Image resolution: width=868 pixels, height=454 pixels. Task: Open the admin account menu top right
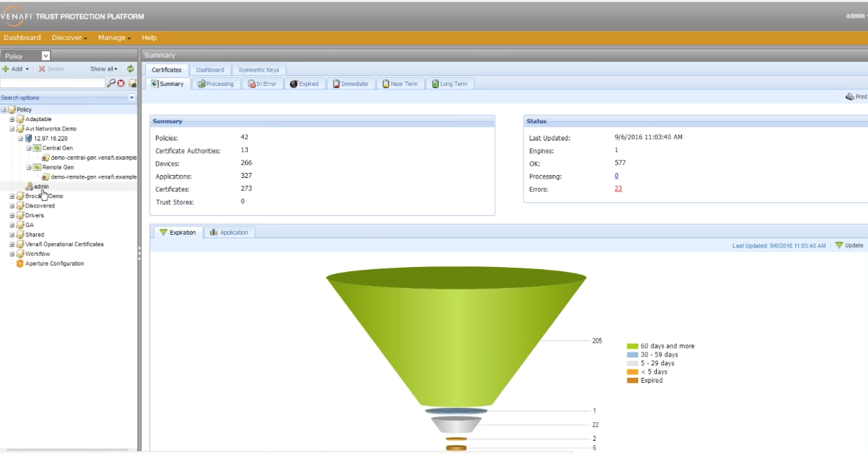coord(856,16)
